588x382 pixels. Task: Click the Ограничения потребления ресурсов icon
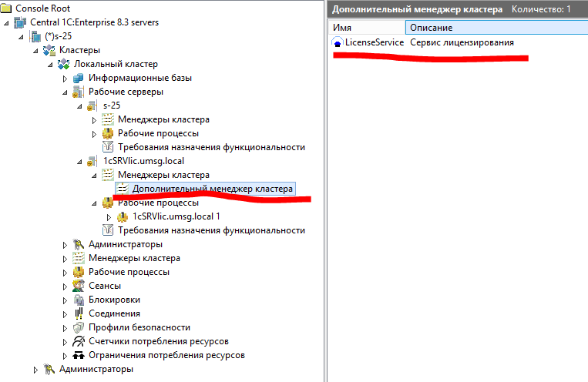[78, 355]
